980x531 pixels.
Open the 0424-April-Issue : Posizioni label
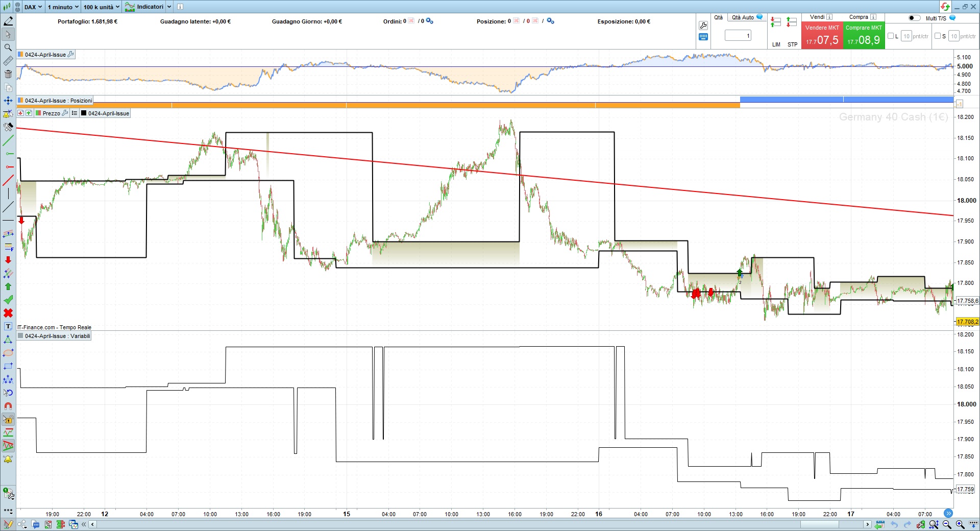coord(55,101)
